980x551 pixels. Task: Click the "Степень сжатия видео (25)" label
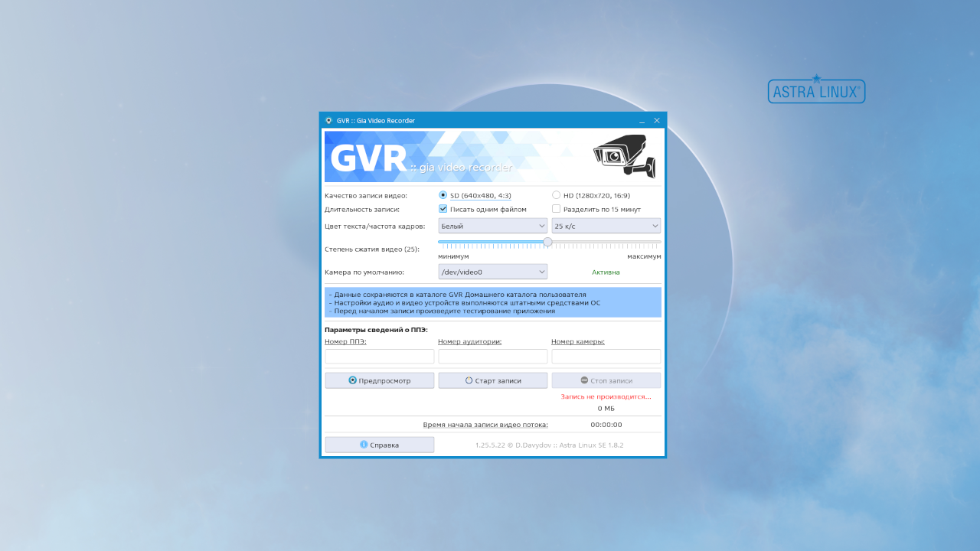372,249
